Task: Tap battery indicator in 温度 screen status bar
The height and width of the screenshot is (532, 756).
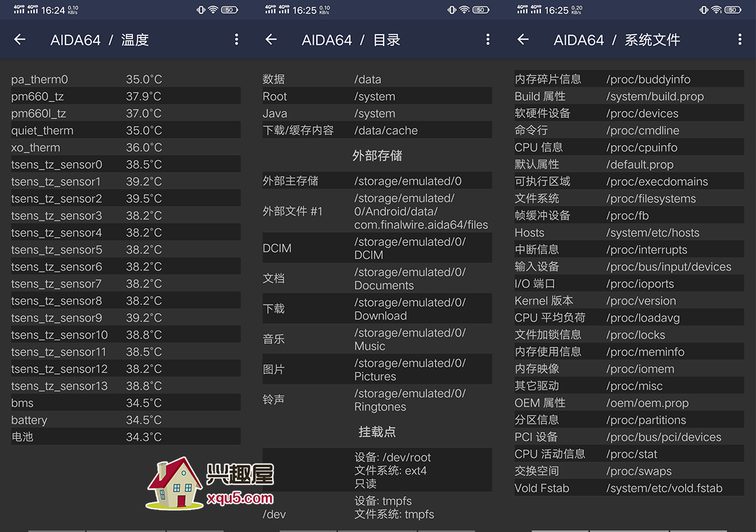Action: point(229,10)
